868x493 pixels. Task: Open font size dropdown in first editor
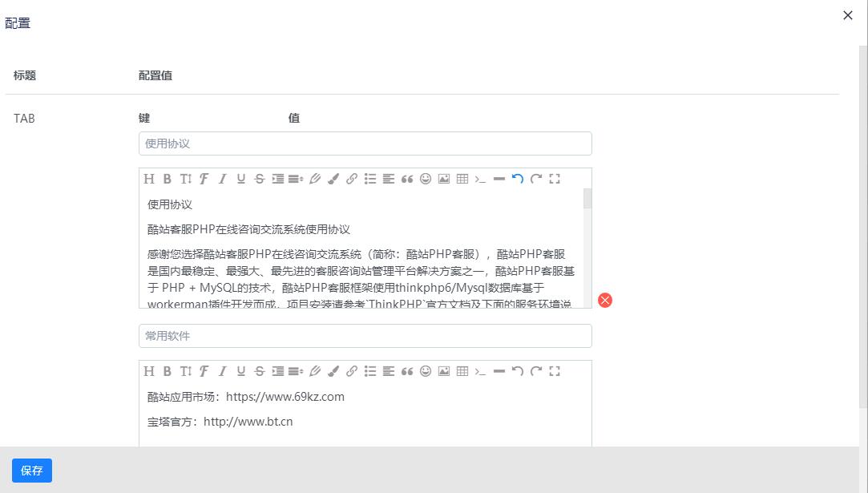186,179
